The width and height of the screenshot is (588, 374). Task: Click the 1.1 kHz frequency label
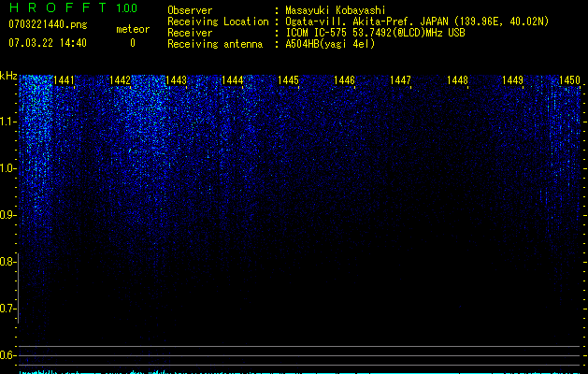(7, 122)
